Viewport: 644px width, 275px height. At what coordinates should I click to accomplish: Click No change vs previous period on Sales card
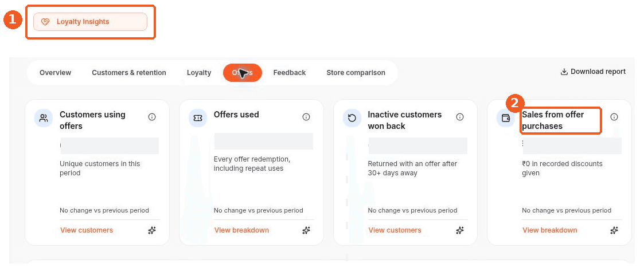tap(567, 211)
